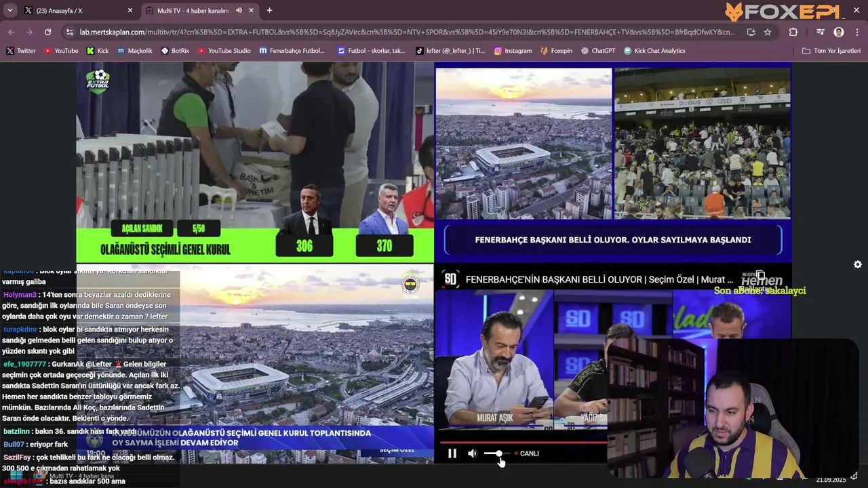Open the Chrome three-dot menu
Viewport: 868px width, 488px height.
pyautogui.click(x=857, y=32)
